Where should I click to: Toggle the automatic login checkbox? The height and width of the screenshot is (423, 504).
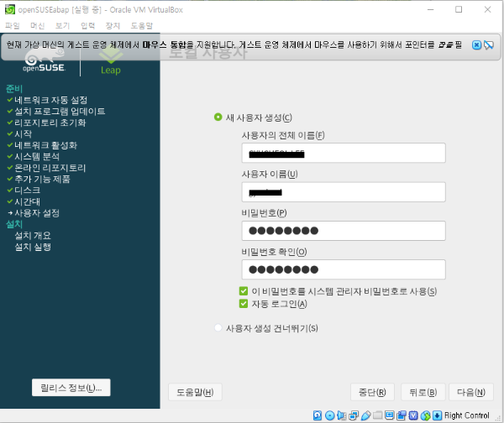click(244, 304)
